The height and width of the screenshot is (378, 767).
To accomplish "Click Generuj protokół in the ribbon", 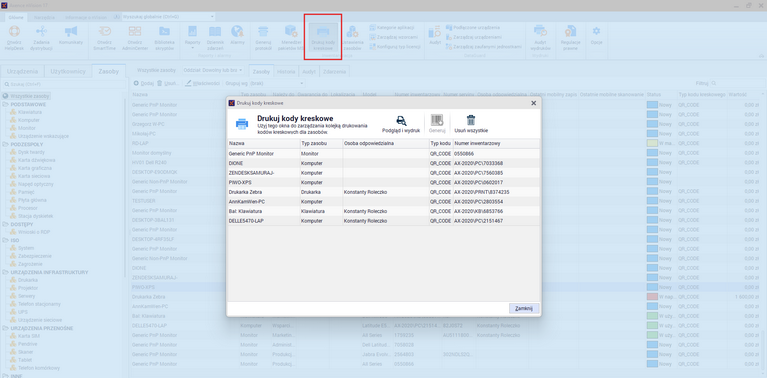I will (x=263, y=37).
